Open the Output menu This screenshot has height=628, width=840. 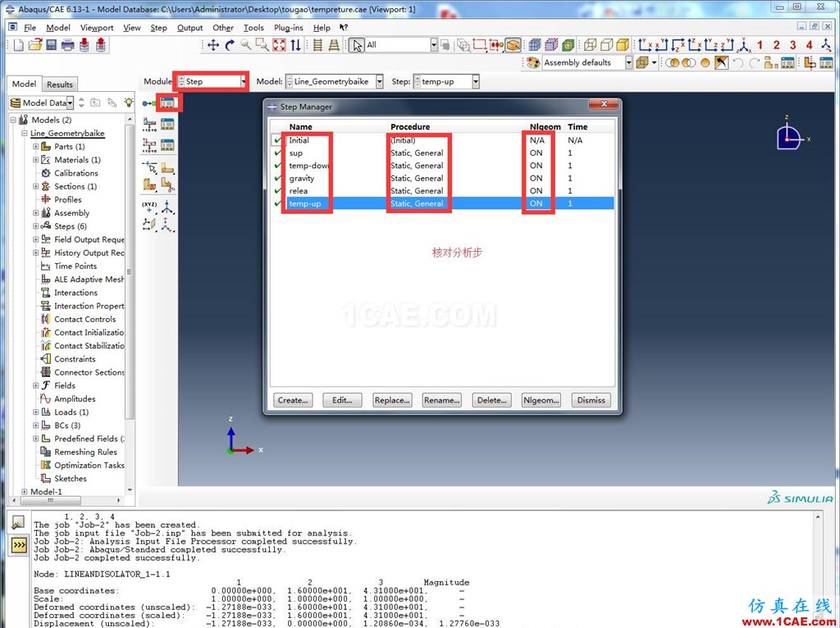[189, 28]
